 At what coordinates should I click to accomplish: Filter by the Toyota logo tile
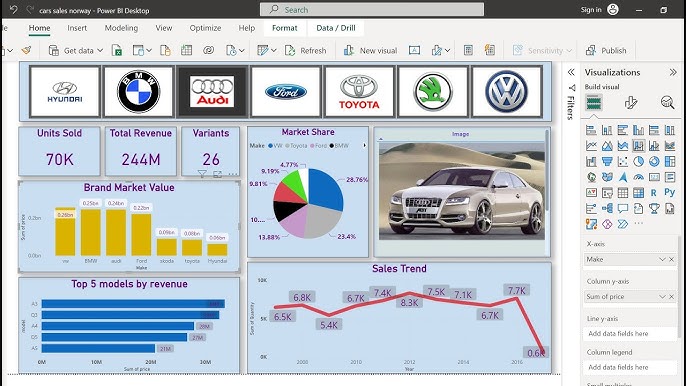pos(359,91)
